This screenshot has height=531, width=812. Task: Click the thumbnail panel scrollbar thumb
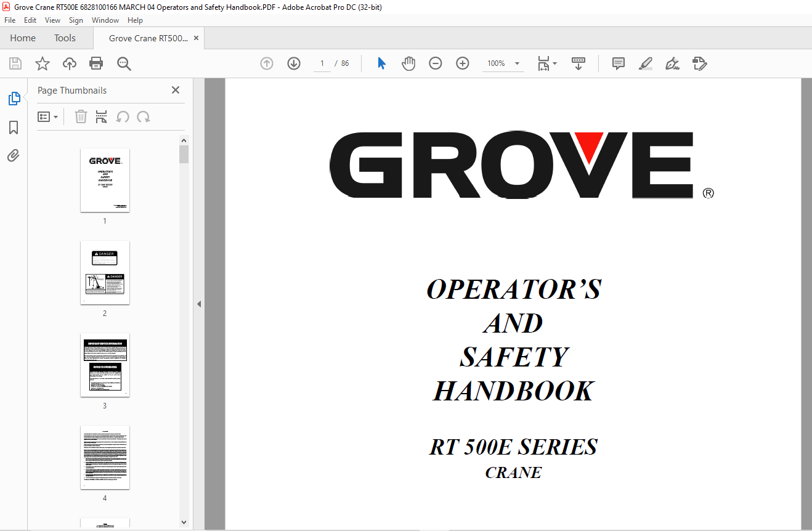[x=184, y=154]
